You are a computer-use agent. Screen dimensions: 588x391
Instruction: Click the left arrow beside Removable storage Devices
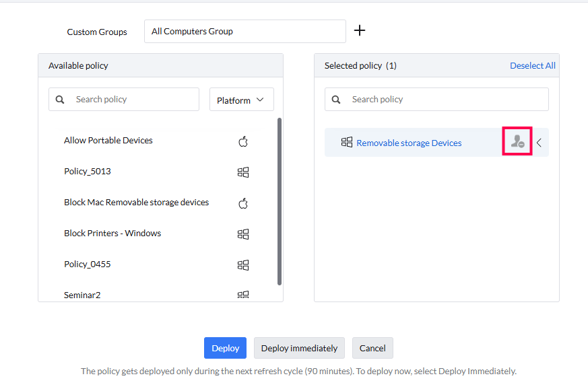tap(539, 143)
